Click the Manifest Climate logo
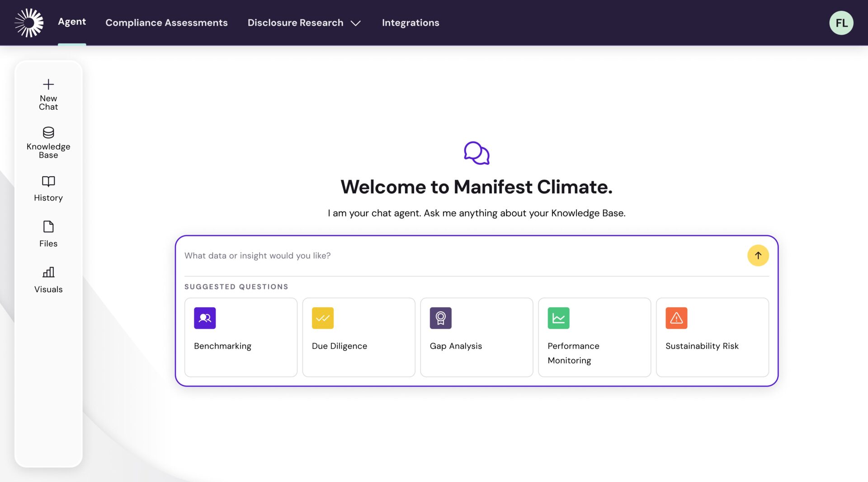 (x=28, y=23)
